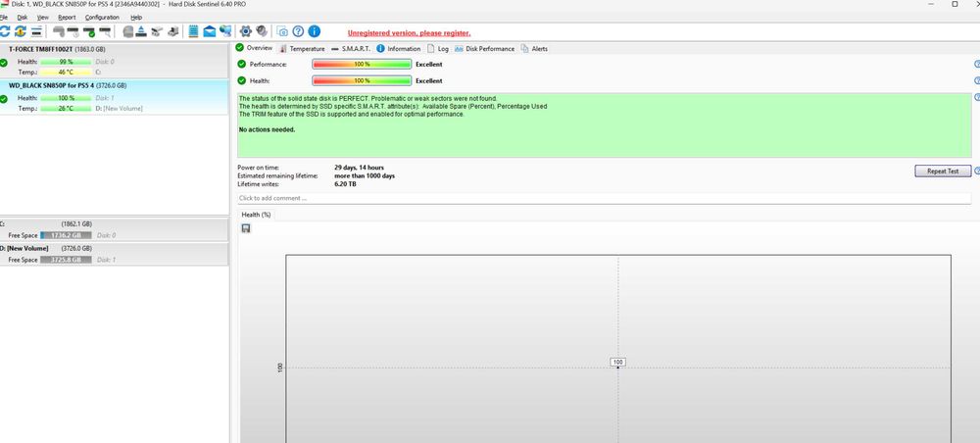Click the blue question mark help icon
The image size is (980, 443).
point(298,31)
